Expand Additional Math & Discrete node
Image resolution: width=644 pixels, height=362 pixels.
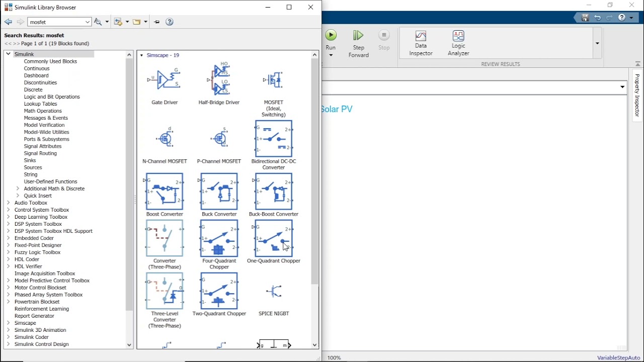click(x=18, y=189)
